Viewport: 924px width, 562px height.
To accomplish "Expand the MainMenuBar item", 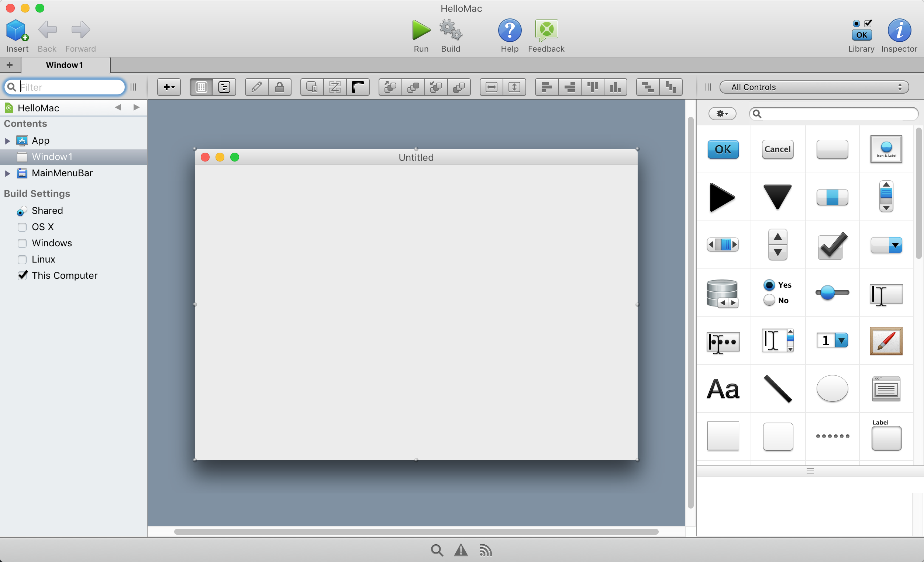I will pos(7,172).
